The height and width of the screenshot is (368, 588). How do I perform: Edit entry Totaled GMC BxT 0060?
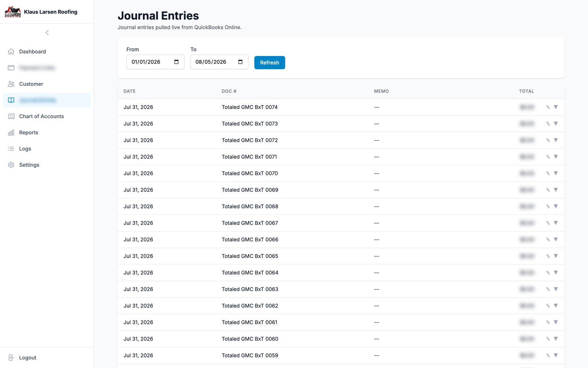coord(548,339)
